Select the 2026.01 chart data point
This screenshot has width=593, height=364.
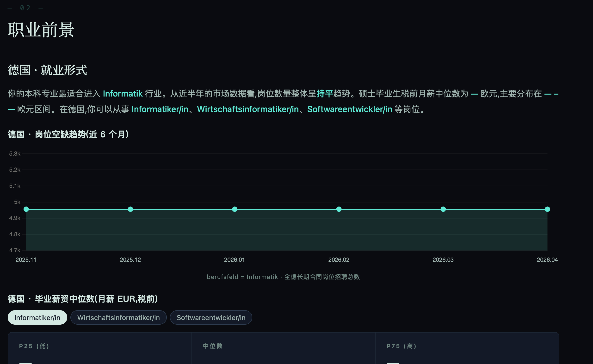(235, 209)
